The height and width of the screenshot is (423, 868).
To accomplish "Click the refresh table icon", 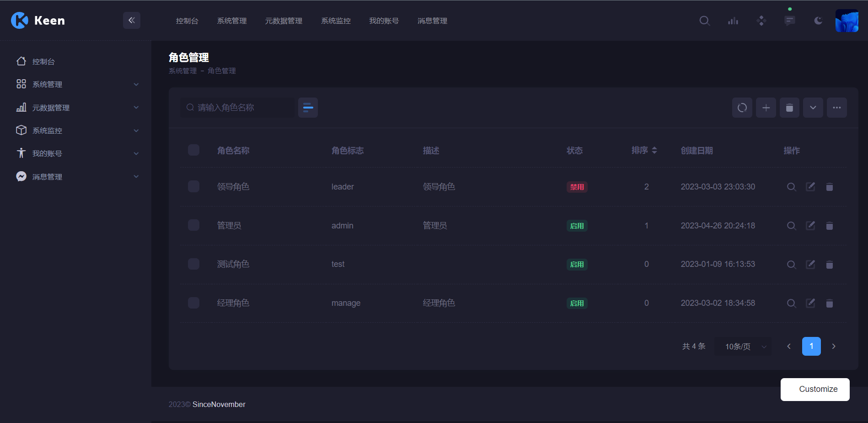I will coord(742,108).
